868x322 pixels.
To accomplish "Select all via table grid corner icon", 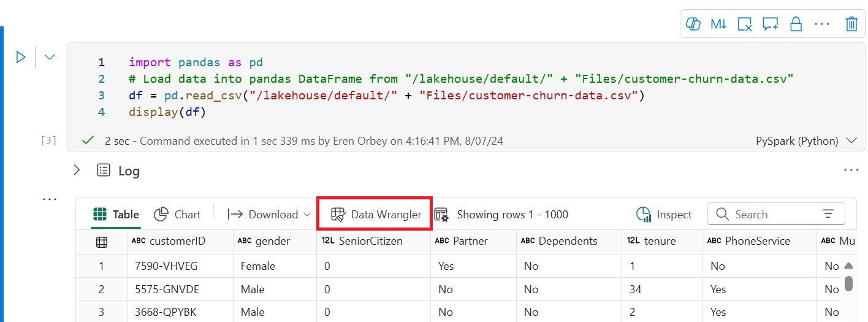I will click(x=102, y=242).
